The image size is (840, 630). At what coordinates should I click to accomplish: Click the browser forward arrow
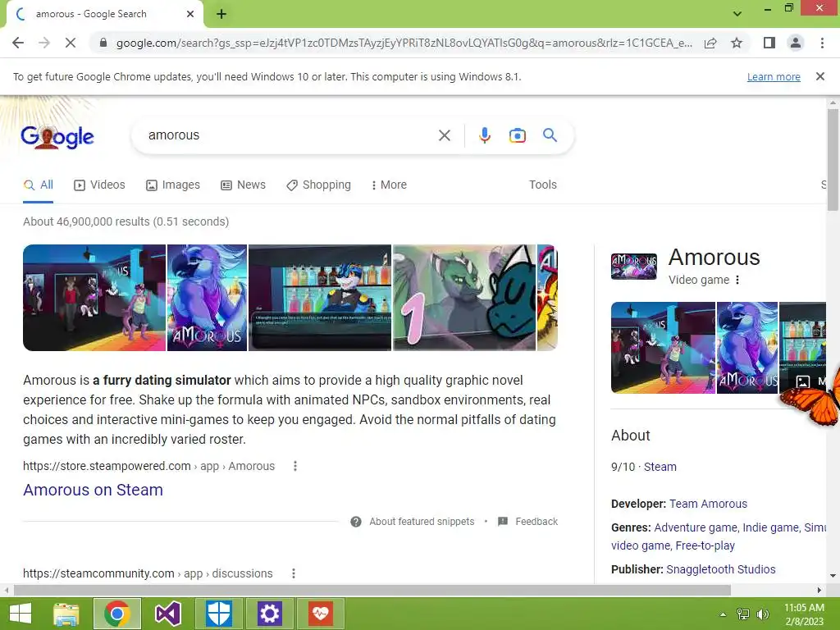click(x=44, y=43)
